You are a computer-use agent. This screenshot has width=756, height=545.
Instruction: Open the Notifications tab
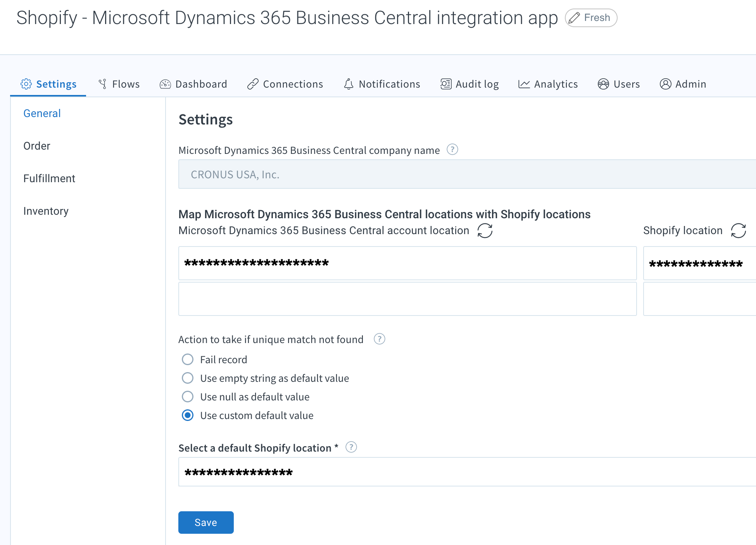[382, 84]
